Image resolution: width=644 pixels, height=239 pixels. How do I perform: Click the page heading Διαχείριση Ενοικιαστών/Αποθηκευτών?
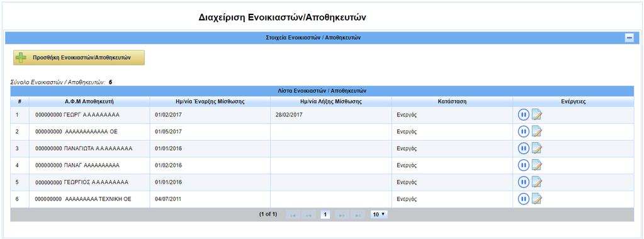coord(282,17)
